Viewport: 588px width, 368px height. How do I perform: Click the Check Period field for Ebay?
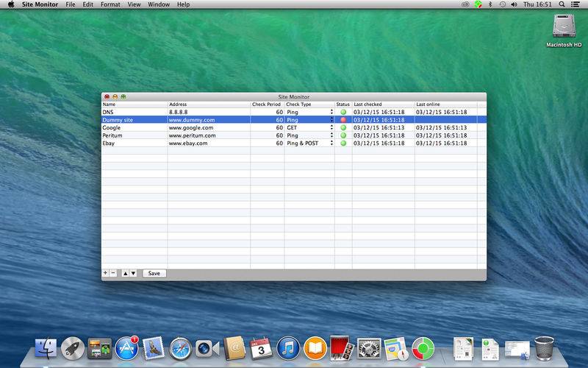point(268,144)
